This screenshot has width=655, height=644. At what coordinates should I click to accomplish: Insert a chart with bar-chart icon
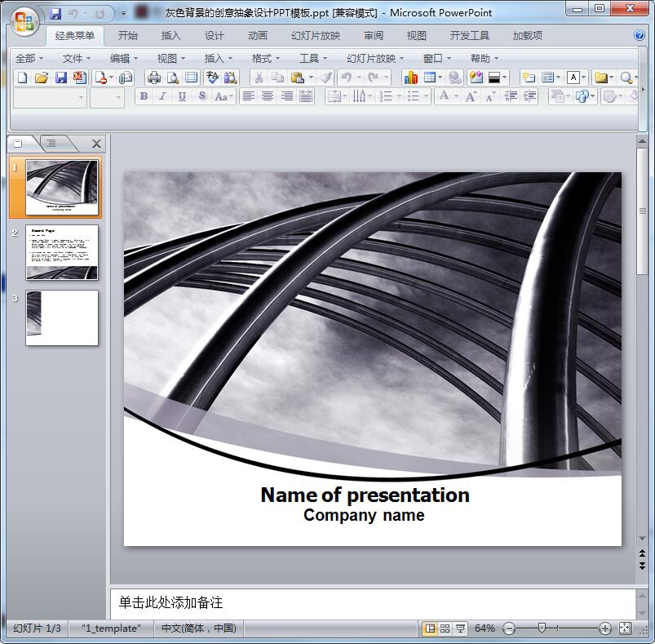pos(410,78)
